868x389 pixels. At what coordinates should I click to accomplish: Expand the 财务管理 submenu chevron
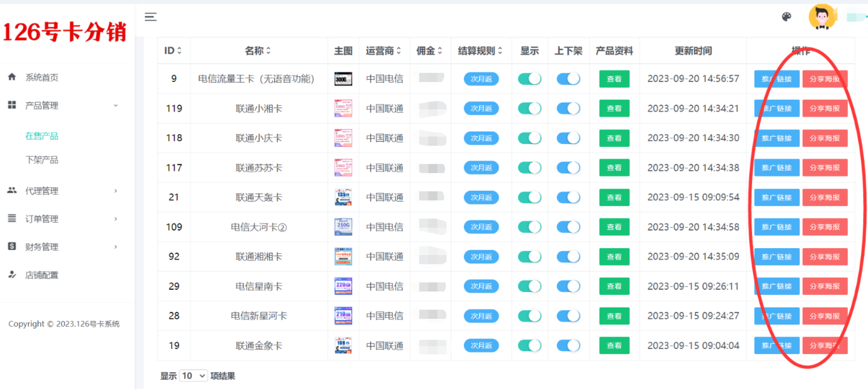(x=116, y=247)
